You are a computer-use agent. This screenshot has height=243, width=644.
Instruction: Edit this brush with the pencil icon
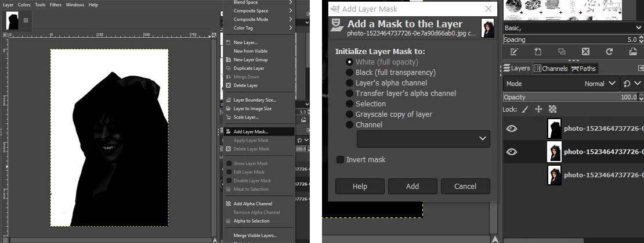(x=513, y=52)
